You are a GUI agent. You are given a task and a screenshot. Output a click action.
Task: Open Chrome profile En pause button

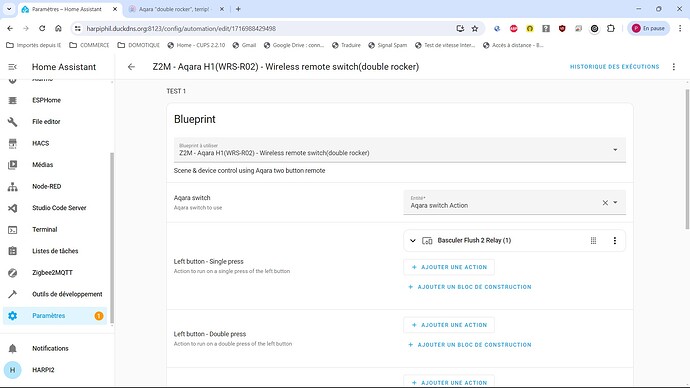648,29
